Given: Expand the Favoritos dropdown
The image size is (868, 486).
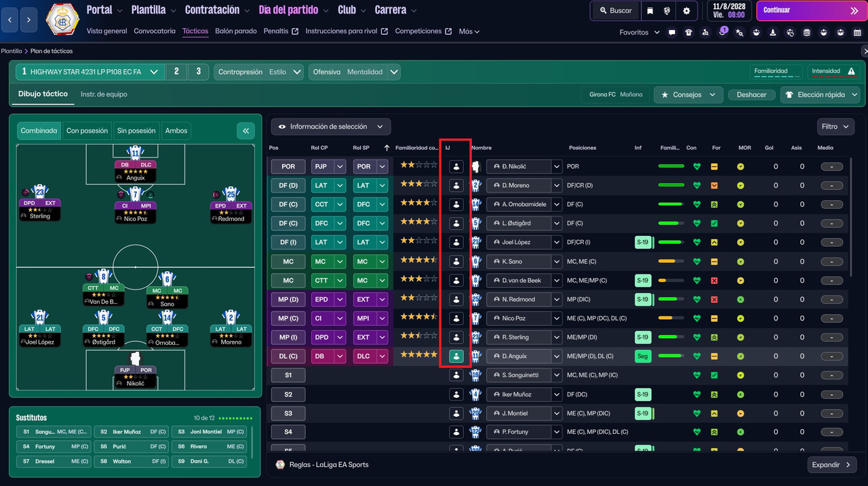Looking at the screenshot, I should point(639,32).
